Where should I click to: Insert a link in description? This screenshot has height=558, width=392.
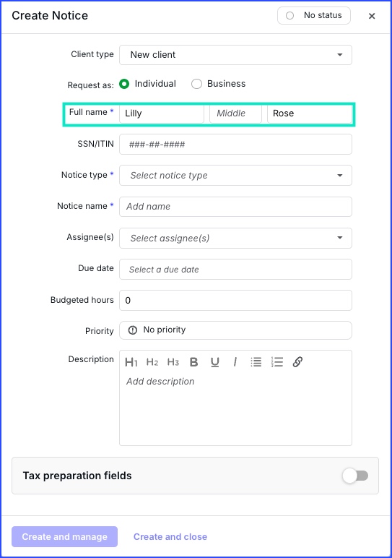298,362
